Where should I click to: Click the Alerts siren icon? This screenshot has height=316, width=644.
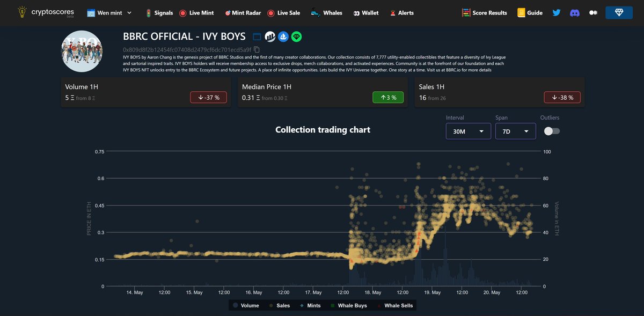tap(393, 13)
